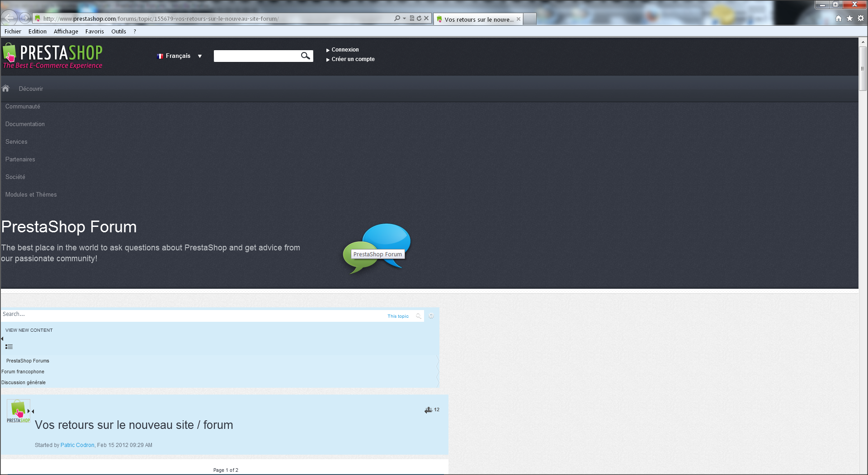Open browser Tools gear icon
Image resolution: width=868 pixels, height=475 pixels.
pos(861,19)
